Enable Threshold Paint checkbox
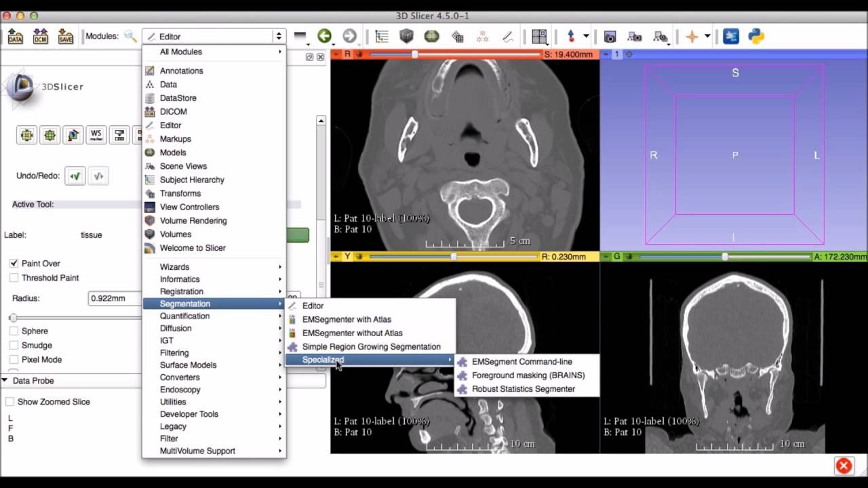This screenshot has height=488, width=868. tap(14, 277)
